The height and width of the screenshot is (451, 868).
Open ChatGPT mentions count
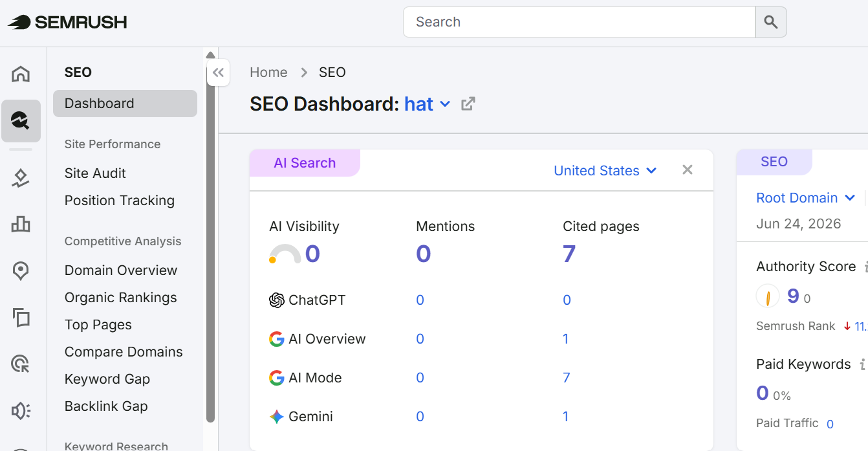pyautogui.click(x=420, y=300)
